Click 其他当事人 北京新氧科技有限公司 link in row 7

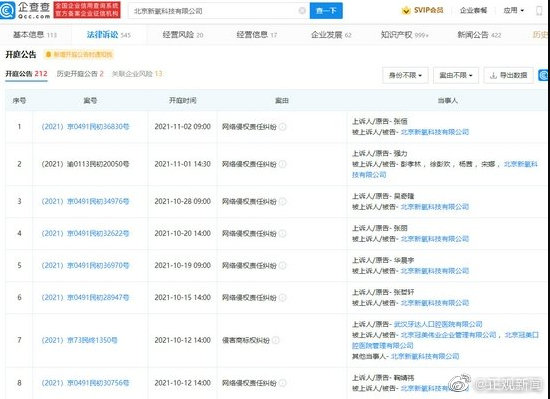(x=425, y=357)
